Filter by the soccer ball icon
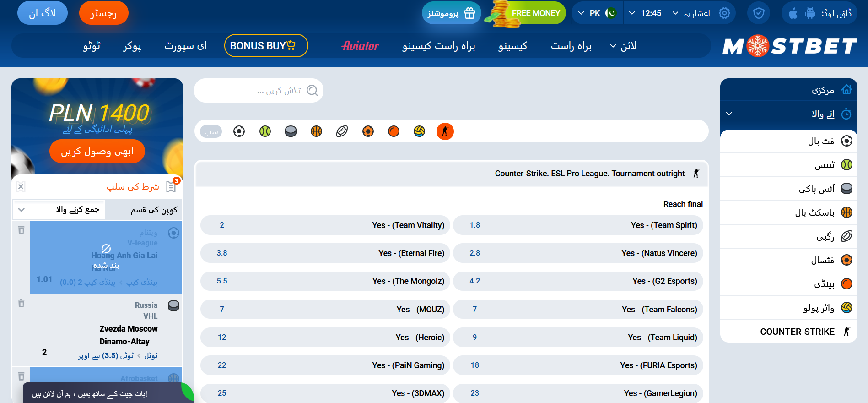The image size is (868, 403). (x=239, y=131)
